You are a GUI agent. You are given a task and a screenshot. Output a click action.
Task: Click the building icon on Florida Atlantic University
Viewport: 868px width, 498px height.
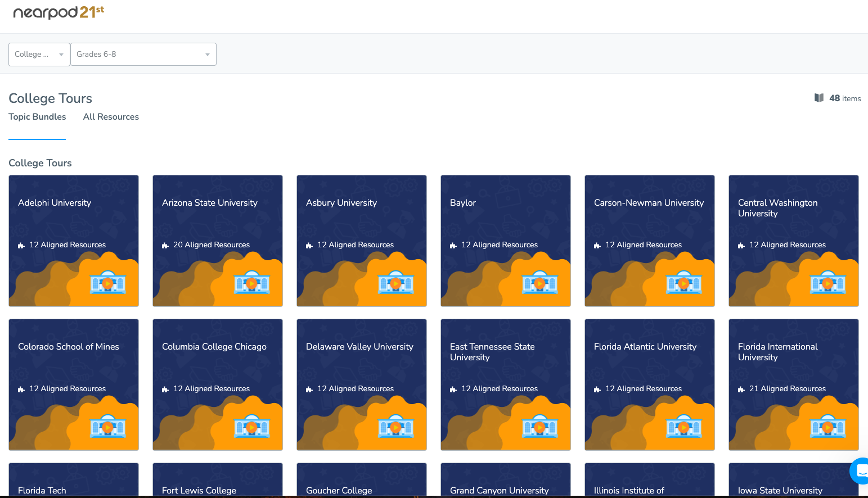[x=684, y=427]
